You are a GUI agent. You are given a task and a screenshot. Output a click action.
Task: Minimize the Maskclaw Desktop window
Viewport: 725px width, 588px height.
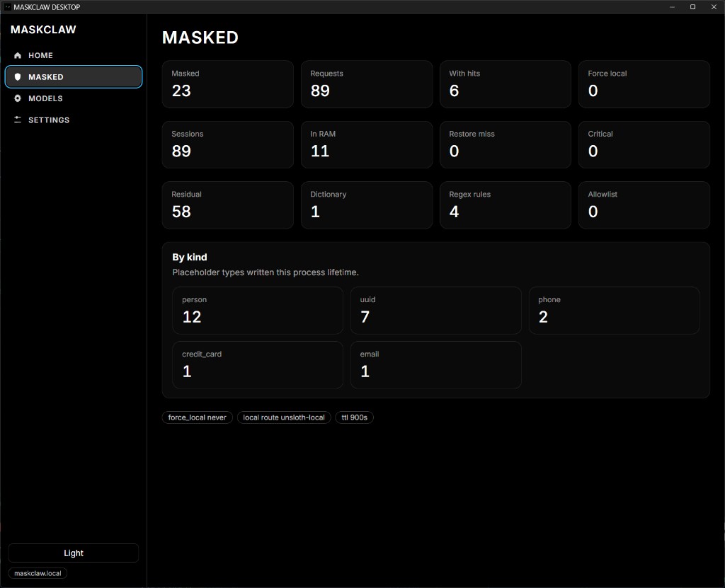pos(672,7)
